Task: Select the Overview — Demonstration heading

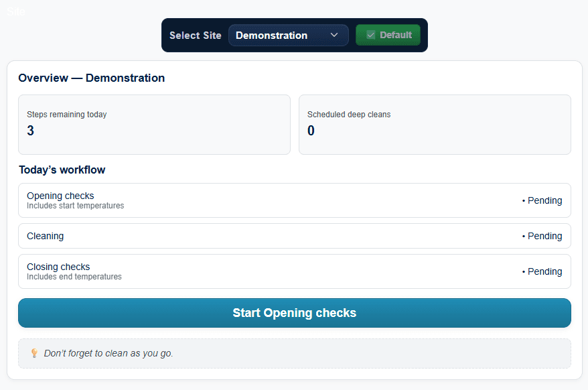Action: (x=91, y=78)
